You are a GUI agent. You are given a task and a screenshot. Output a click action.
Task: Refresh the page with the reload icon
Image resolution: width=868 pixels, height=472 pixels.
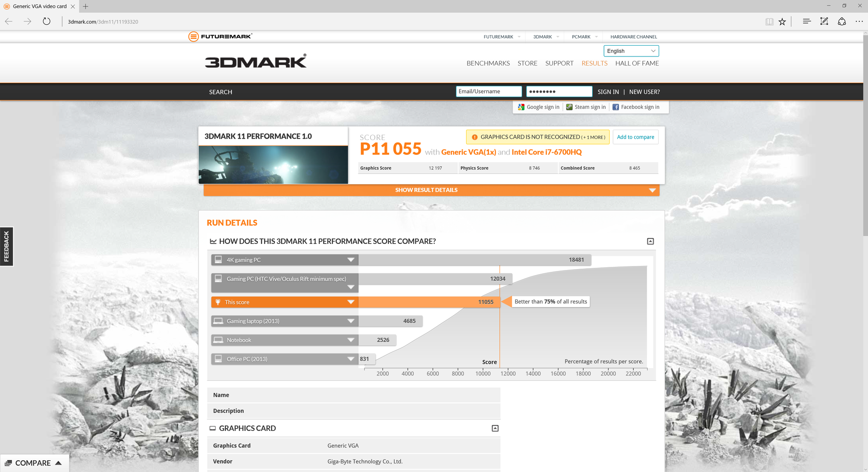[x=47, y=21]
